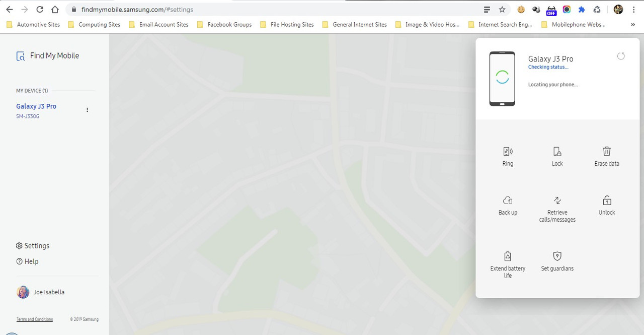Click the padlock site info icon
This screenshot has width=644, height=335.
(74, 10)
